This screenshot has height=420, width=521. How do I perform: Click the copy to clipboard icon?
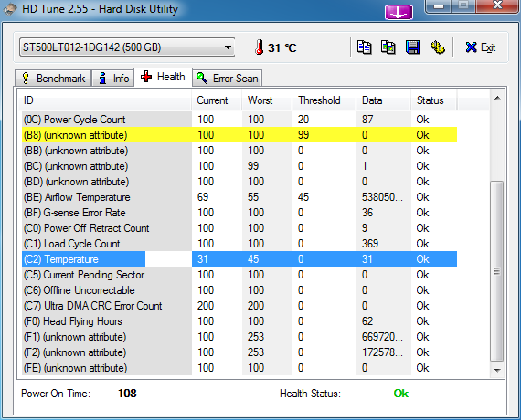click(x=364, y=47)
